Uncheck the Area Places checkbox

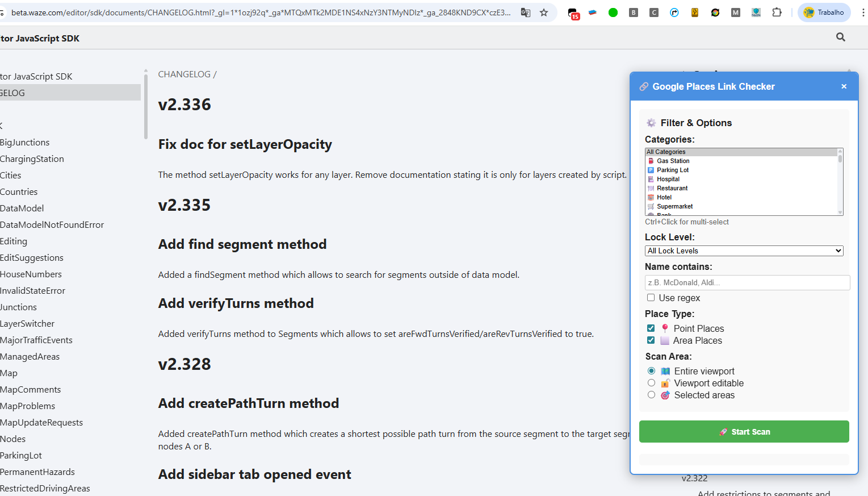coord(651,340)
